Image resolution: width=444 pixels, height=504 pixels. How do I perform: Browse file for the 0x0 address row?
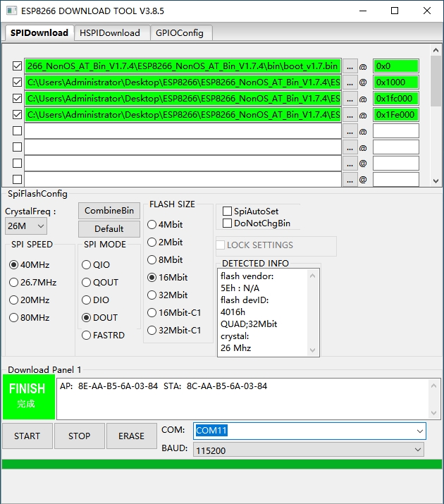click(350, 66)
